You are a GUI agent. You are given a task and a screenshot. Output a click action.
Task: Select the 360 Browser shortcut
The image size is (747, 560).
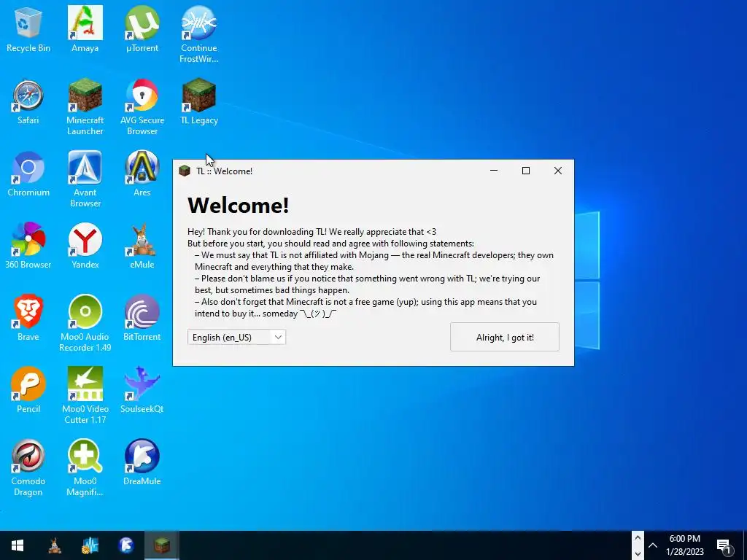coord(28,246)
